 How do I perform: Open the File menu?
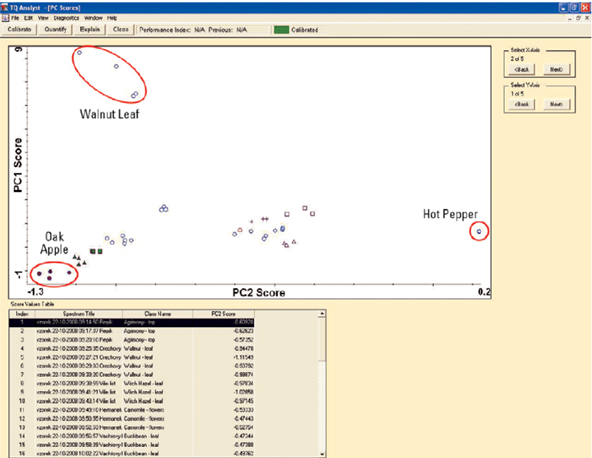[15, 18]
